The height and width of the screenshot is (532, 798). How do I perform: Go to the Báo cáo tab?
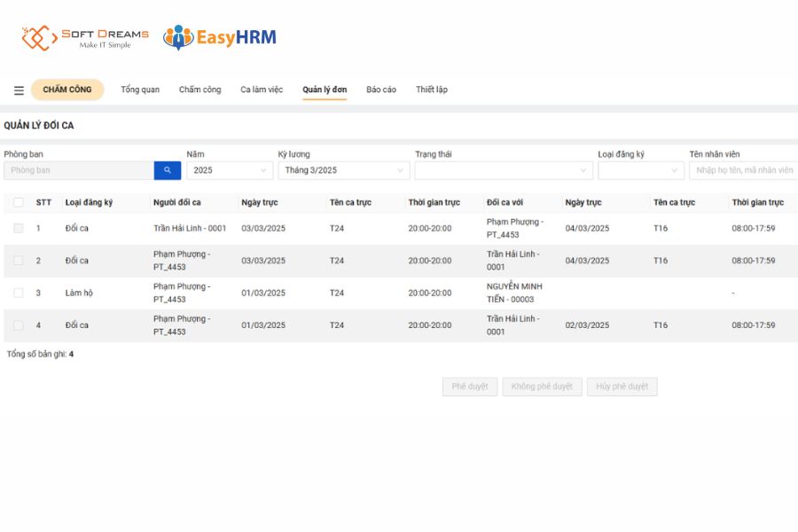(381, 90)
